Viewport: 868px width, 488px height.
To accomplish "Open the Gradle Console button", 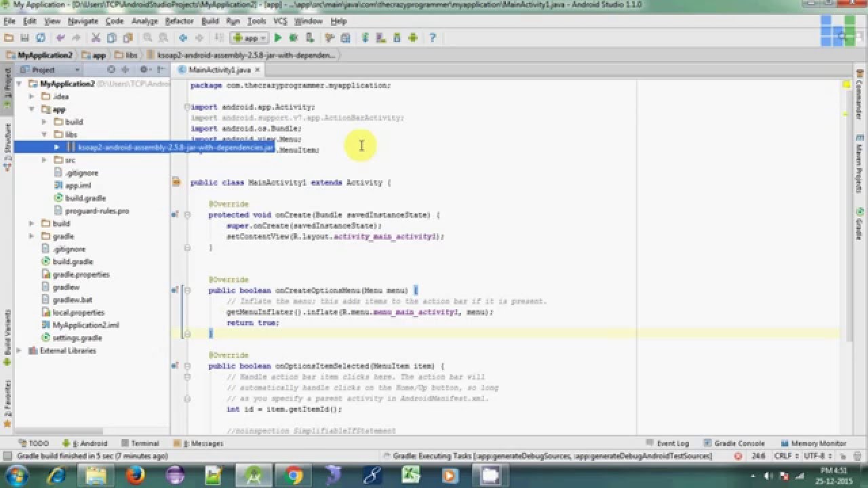I will [734, 443].
